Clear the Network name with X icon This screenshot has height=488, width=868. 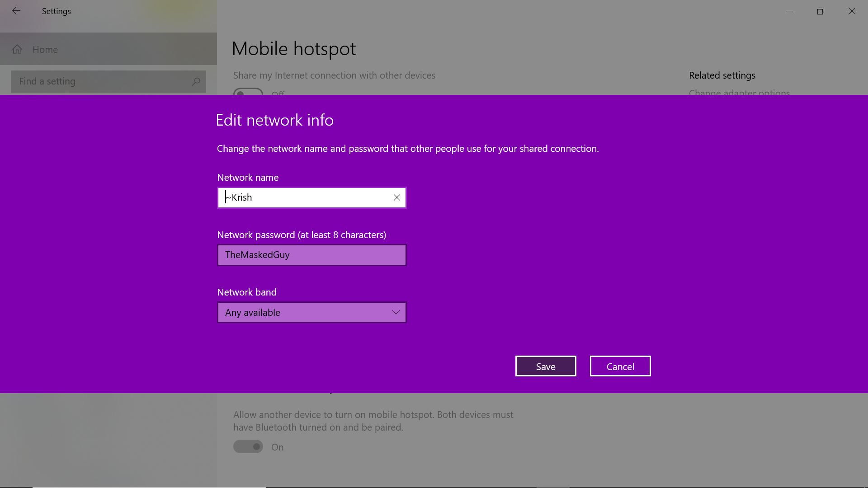pyautogui.click(x=396, y=197)
